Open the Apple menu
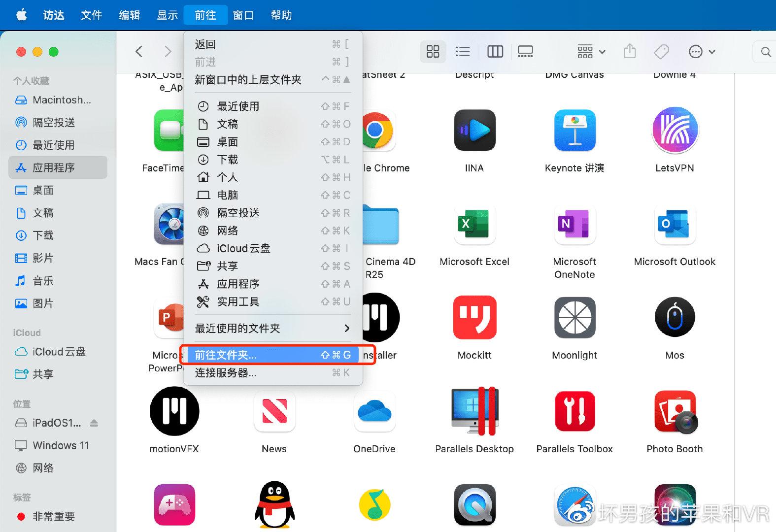This screenshot has width=776, height=532. coord(22,15)
